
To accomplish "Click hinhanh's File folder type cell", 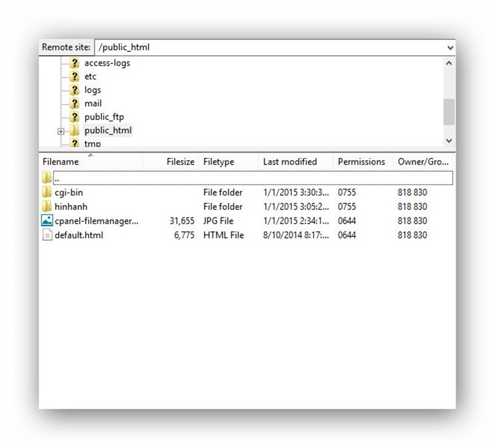I will pos(223,206).
